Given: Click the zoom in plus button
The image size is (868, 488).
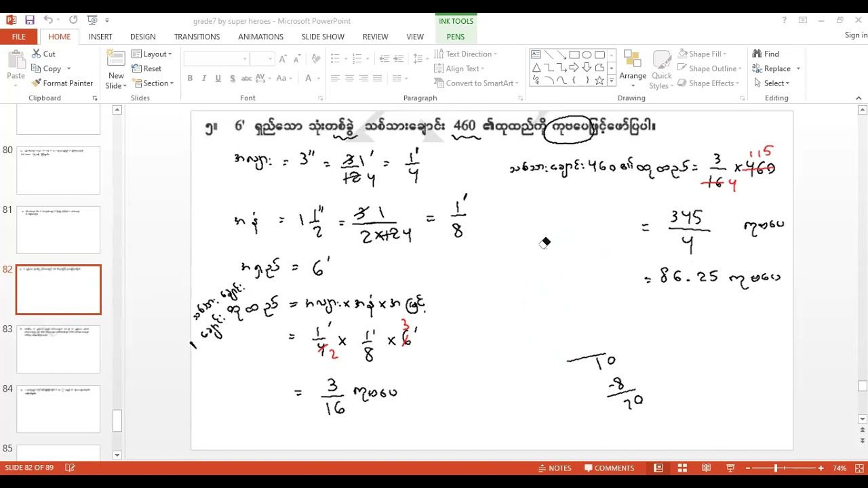Looking at the screenshot, I should pyautogui.click(x=821, y=468).
